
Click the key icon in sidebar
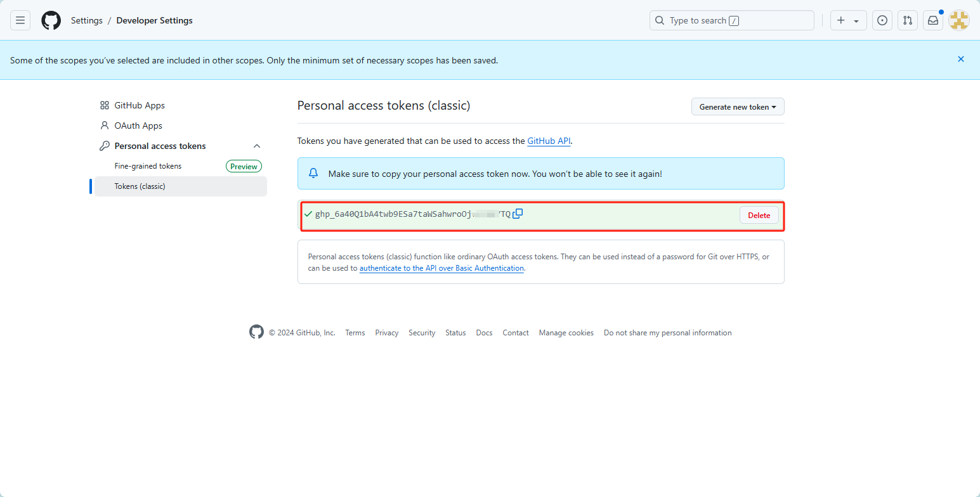[x=105, y=146]
